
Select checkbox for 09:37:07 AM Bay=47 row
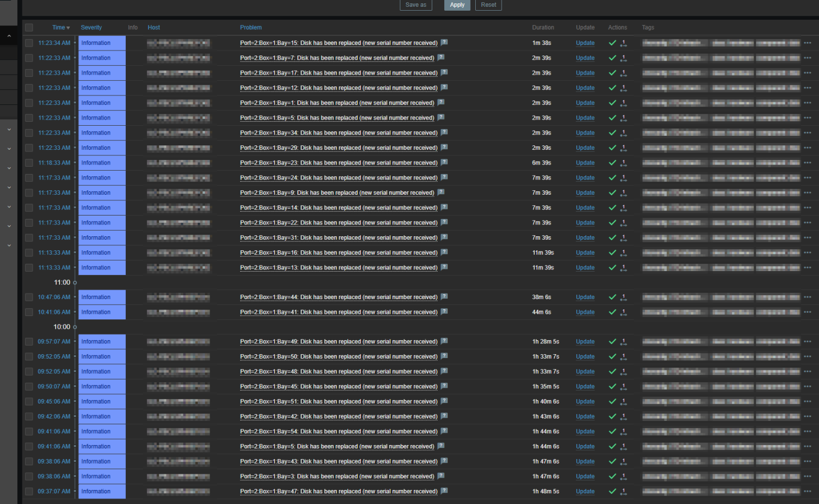click(x=29, y=491)
